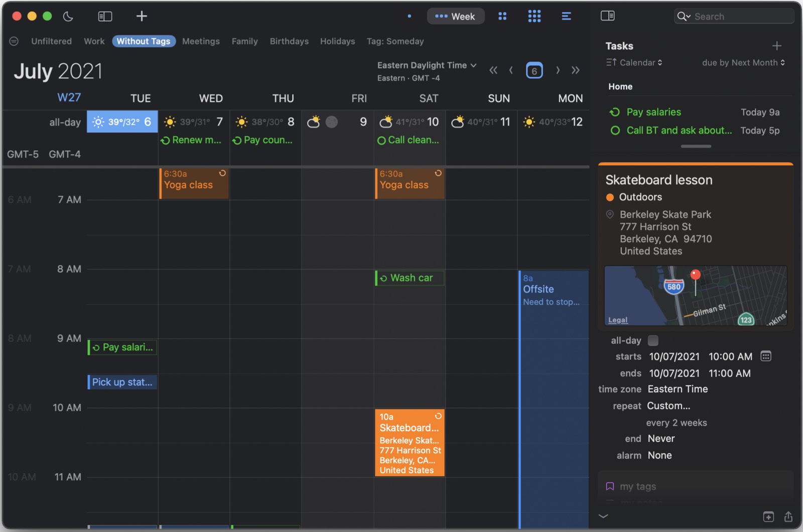Select the Birthdays calendar set

coord(289,41)
